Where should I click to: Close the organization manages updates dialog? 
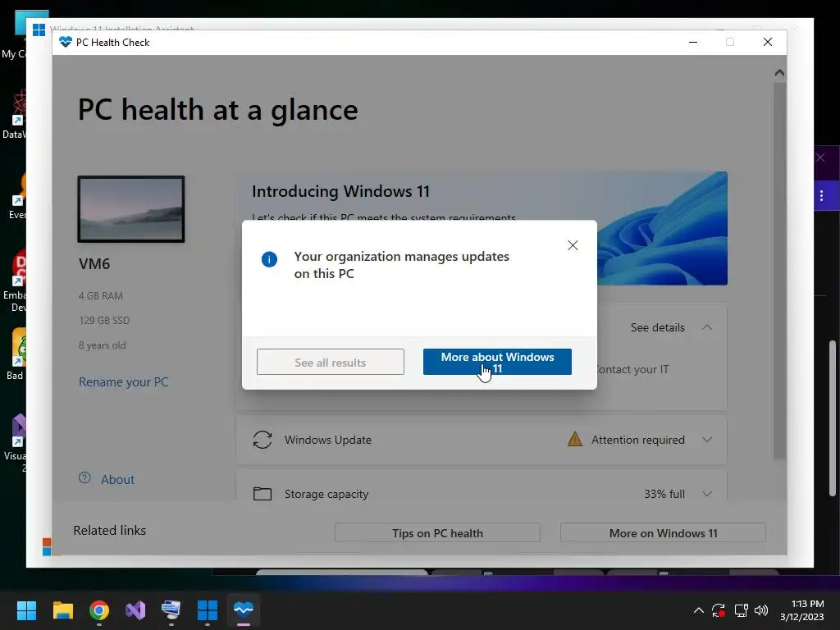point(573,245)
